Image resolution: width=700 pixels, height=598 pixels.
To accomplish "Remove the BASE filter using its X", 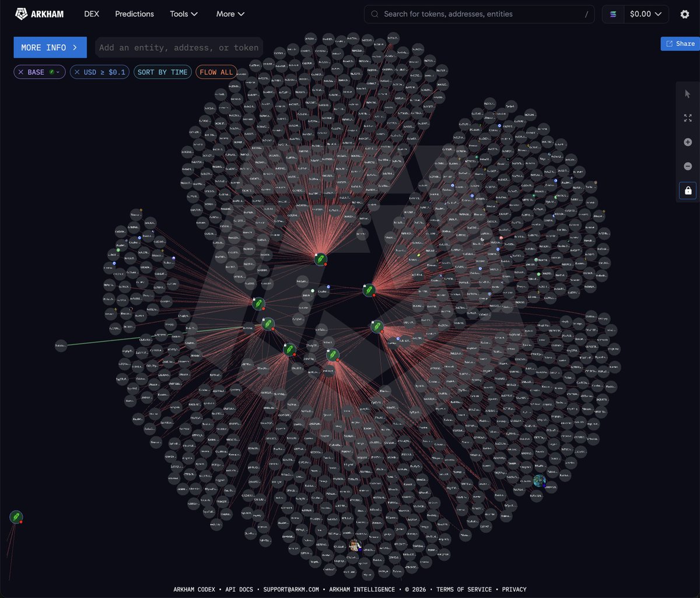I will click(21, 72).
